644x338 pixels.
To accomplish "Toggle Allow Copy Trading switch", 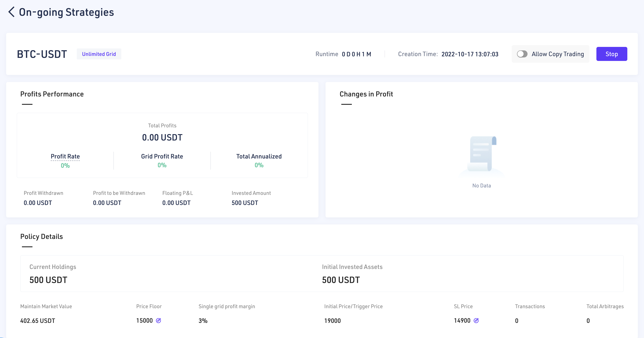I will (x=522, y=54).
